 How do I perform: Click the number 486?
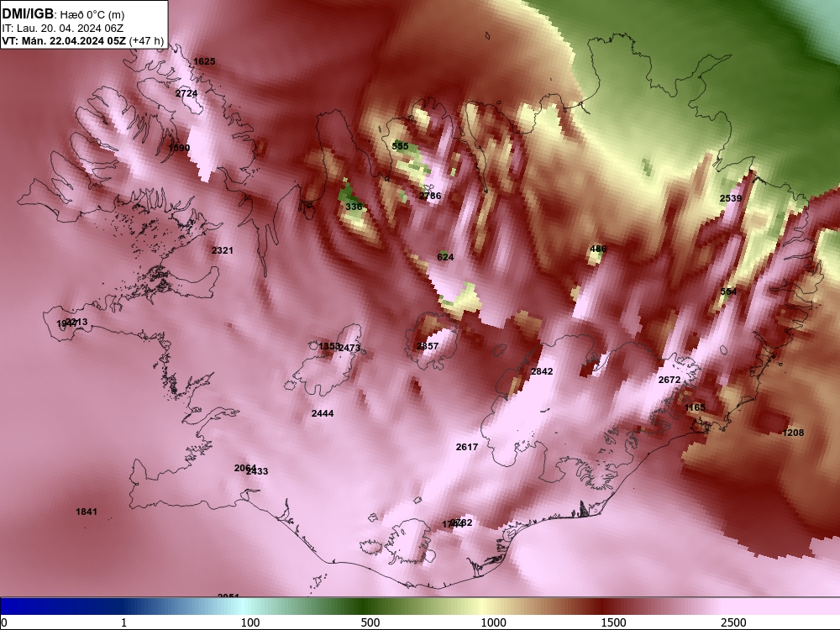(x=598, y=249)
